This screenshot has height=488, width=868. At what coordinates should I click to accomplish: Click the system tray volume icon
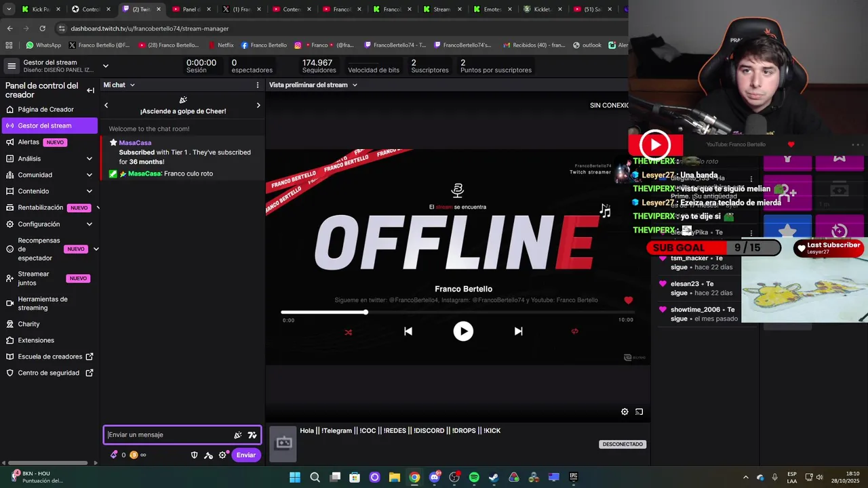[x=819, y=477]
